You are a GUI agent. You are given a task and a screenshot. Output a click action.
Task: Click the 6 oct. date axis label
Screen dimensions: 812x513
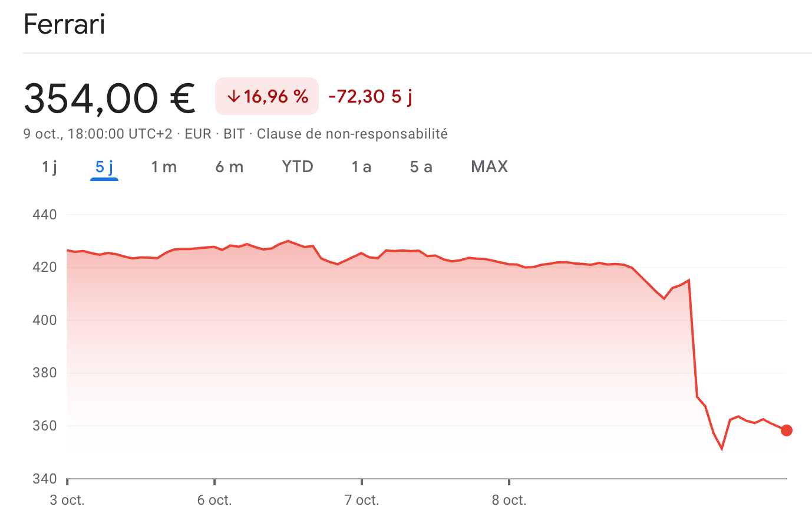tap(214, 501)
